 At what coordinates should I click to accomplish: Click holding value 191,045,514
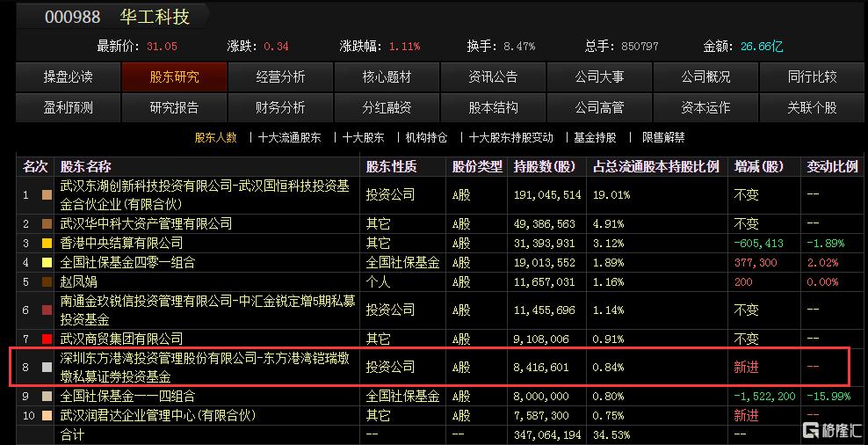(546, 195)
